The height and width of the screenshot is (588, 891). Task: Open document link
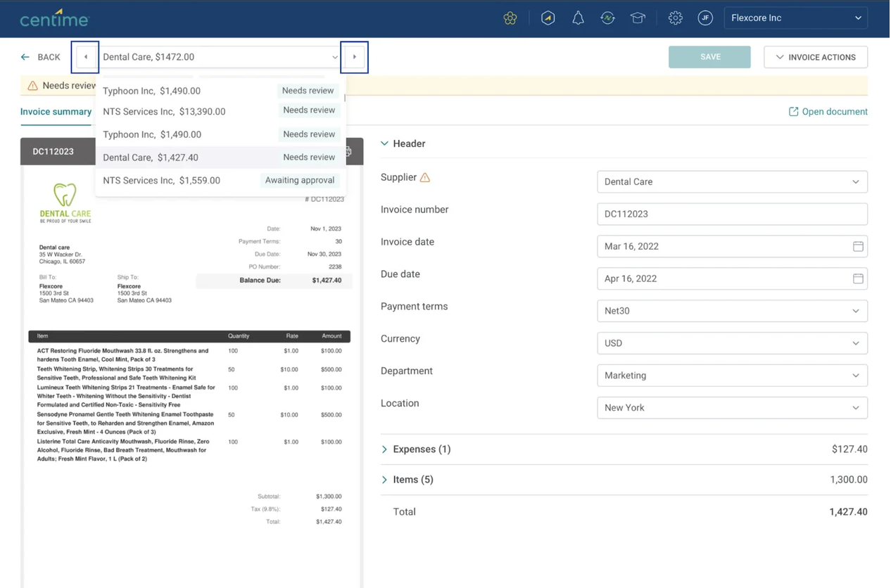[828, 112]
